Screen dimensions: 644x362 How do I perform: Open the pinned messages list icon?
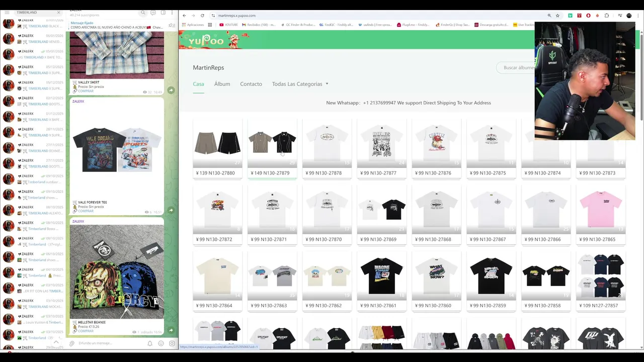[x=172, y=25]
